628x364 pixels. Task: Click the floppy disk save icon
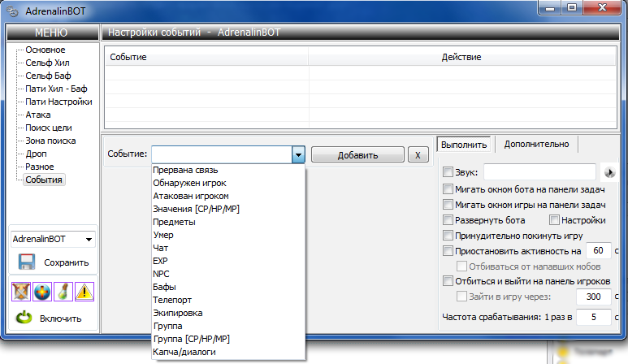pyautogui.click(x=27, y=262)
